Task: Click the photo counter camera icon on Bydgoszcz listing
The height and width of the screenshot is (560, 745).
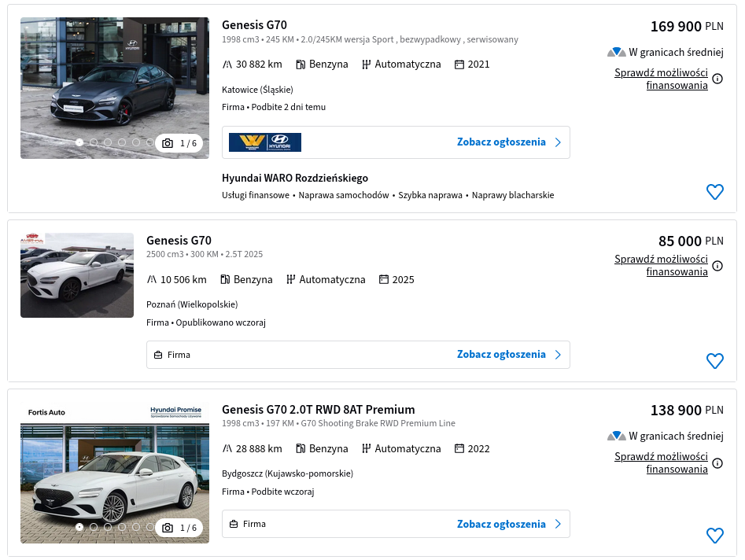Action: click(x=168, y=528)
